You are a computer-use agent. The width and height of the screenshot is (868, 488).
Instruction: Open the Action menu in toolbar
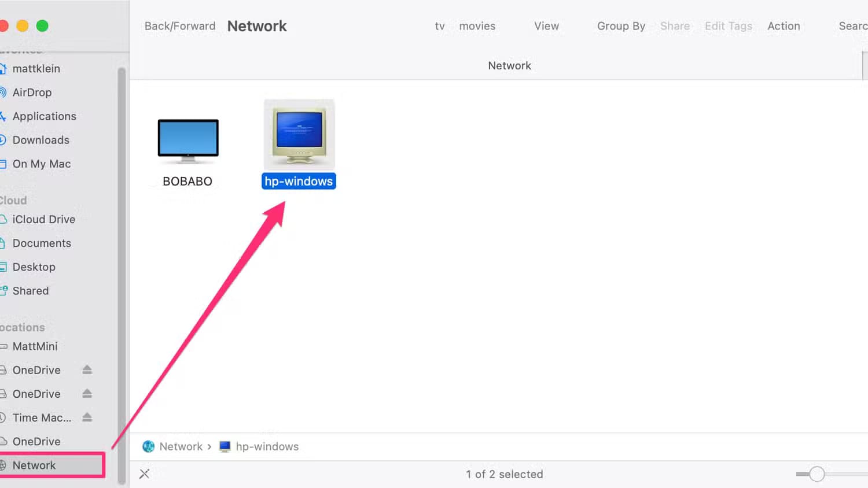click(x=784, y=26)
